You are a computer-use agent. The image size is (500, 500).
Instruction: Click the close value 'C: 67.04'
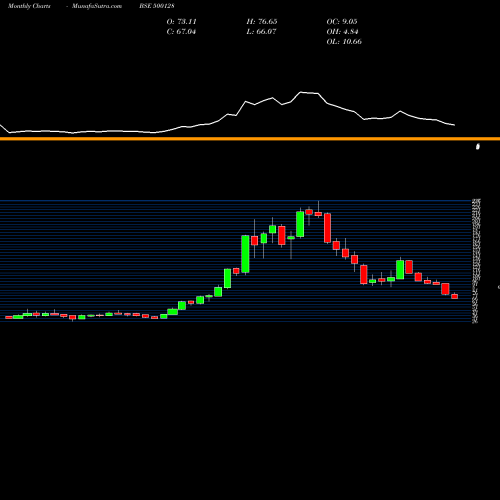[181, 32]
